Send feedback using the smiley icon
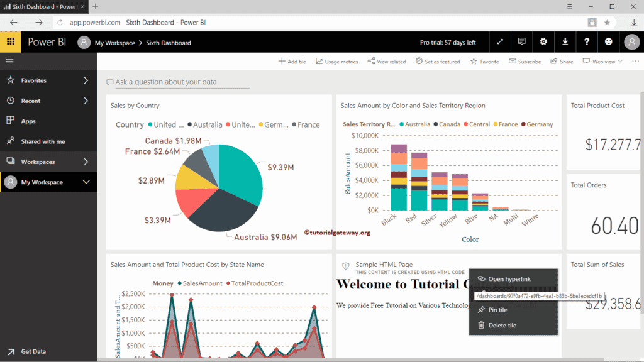 click(608, 42)
